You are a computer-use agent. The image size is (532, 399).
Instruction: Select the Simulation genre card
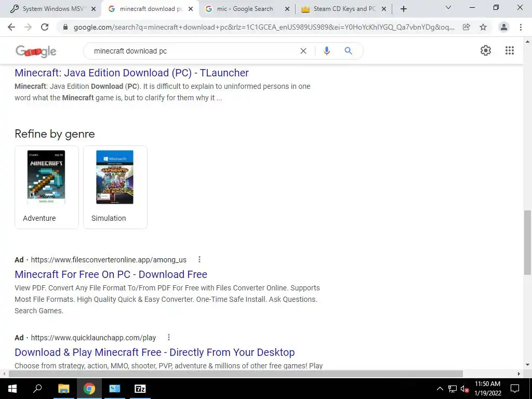(115, 187)
